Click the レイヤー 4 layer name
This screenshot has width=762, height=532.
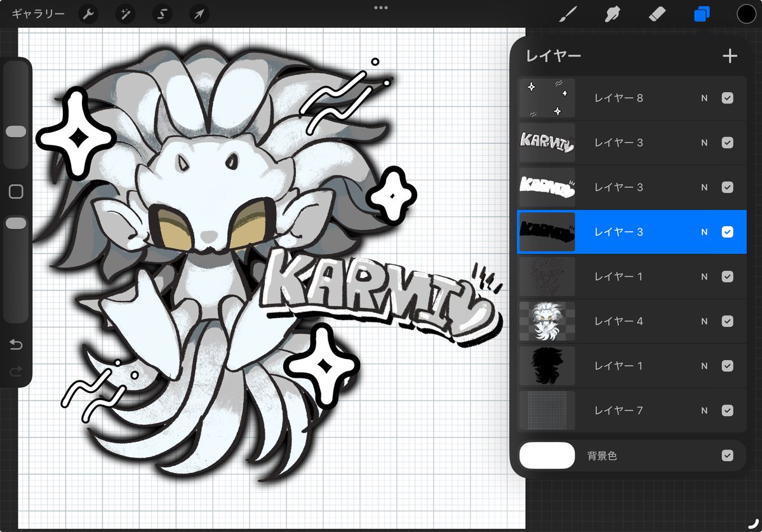coord(618,321)
